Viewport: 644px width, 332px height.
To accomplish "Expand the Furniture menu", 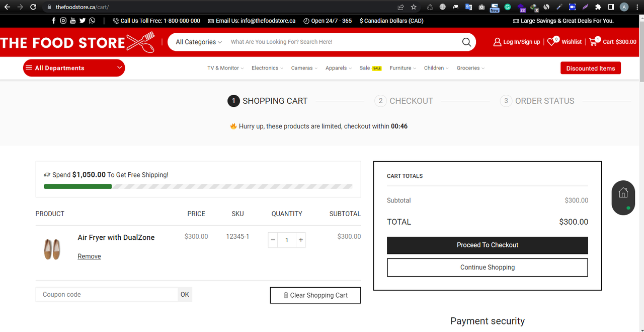I will point(403,68).
